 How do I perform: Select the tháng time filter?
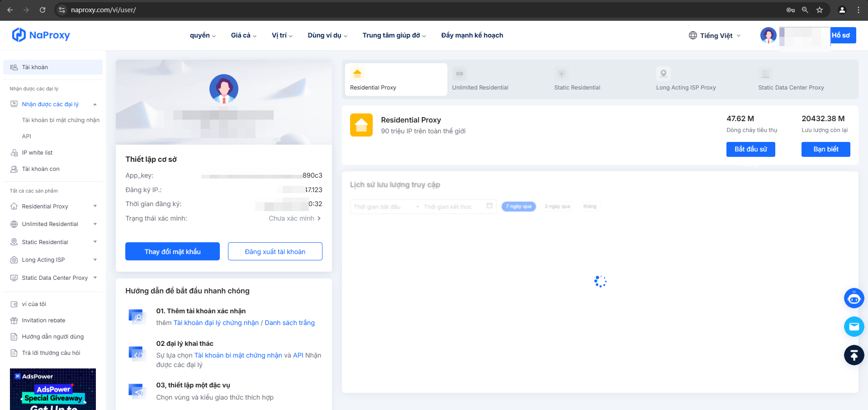tap(589, 207)
